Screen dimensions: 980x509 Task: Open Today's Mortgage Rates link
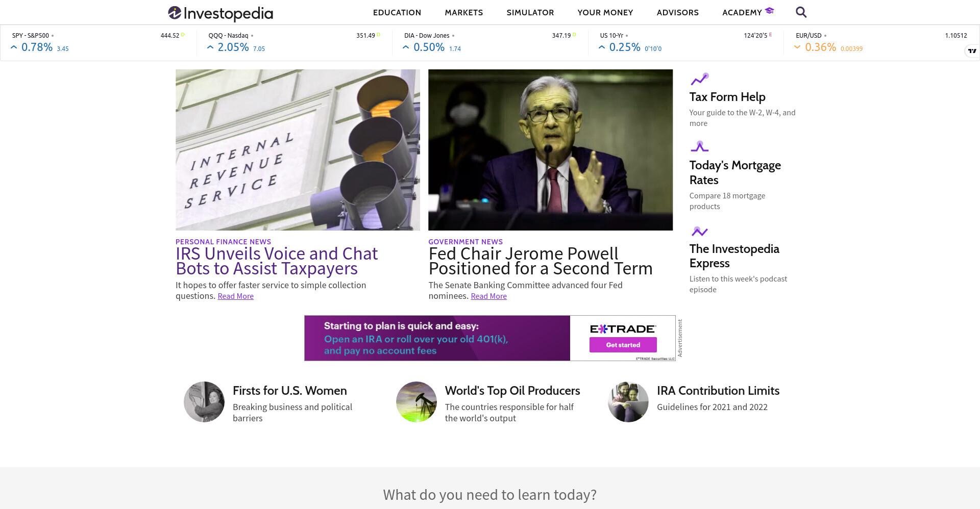pyautogui.click(x=735, y=172)
